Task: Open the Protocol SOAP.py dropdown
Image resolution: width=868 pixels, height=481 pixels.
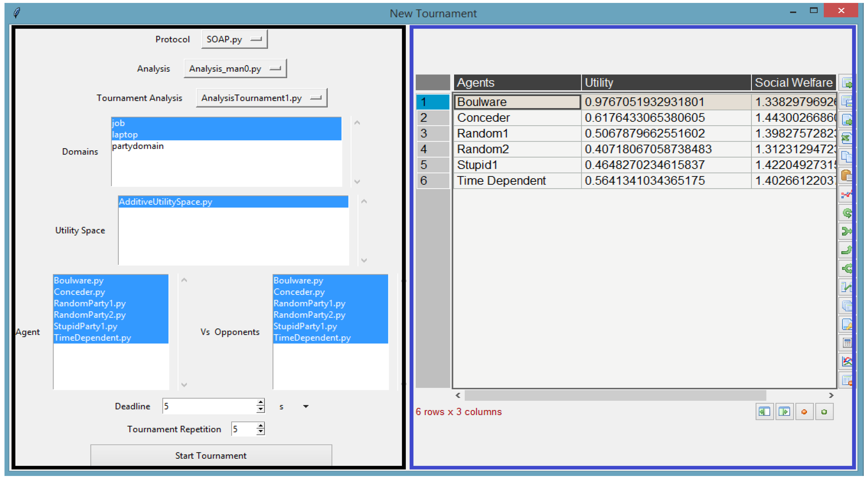Action: (x=234, y=39)
